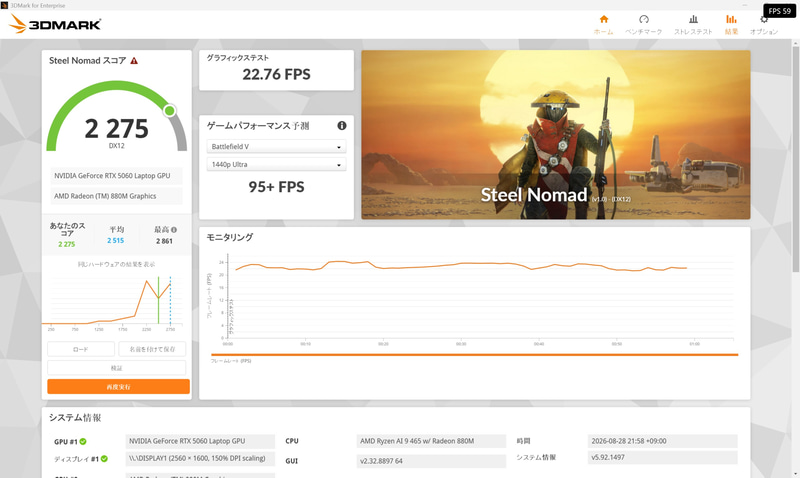Click the AMD Radeon (TM) 880M Graphics field
800x478 pixels.
(x=116, y=196)
